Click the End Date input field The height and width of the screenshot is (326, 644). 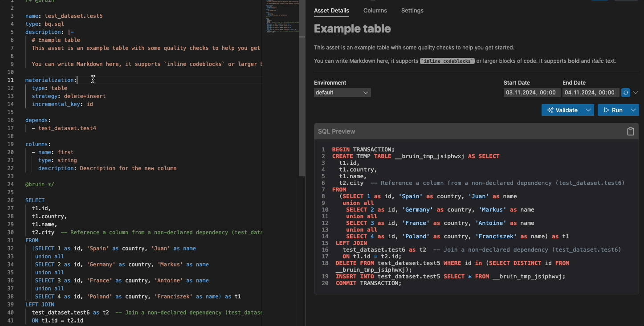tap(591, 93)
